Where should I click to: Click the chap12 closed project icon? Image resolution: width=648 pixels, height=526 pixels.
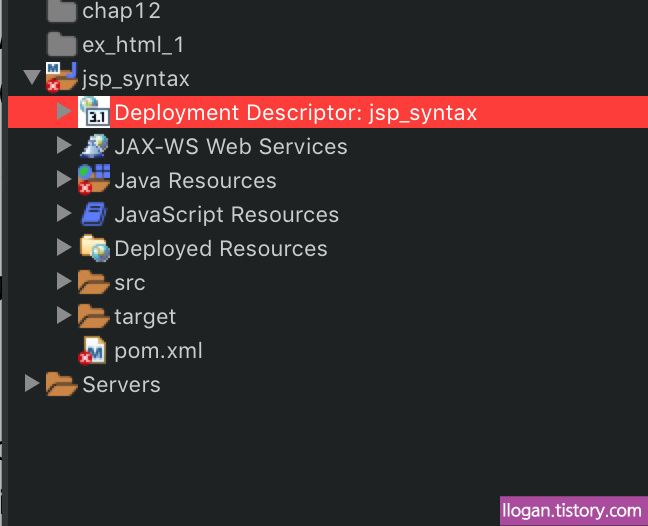[x=62, y=10]
